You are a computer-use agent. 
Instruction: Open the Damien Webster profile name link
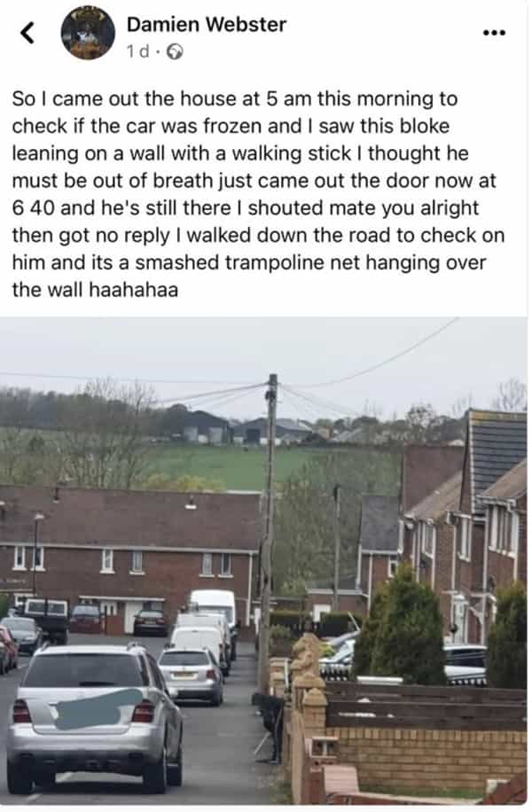pyautogui.click(x=207, y=24)
